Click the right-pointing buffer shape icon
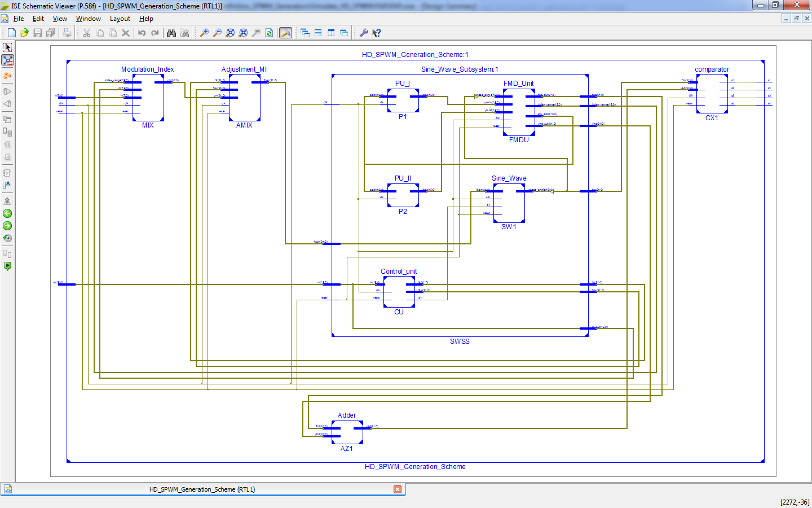The image size is (812, 508). click(x=7, y=91)
